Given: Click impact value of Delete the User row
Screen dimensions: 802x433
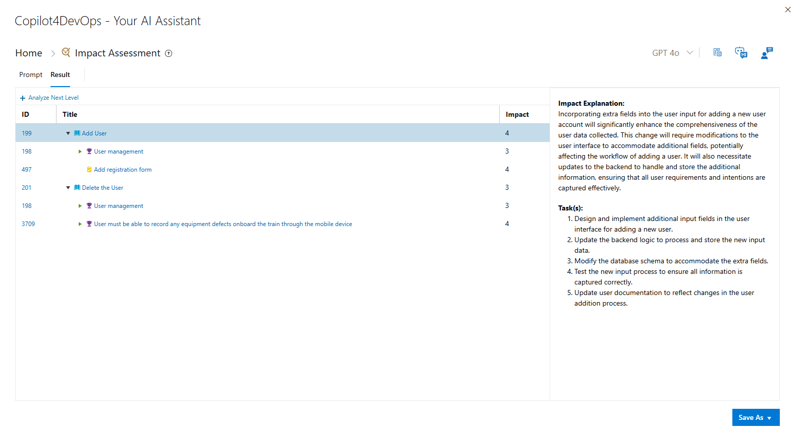Looking at the screenshot, I should tap(507, 188).
